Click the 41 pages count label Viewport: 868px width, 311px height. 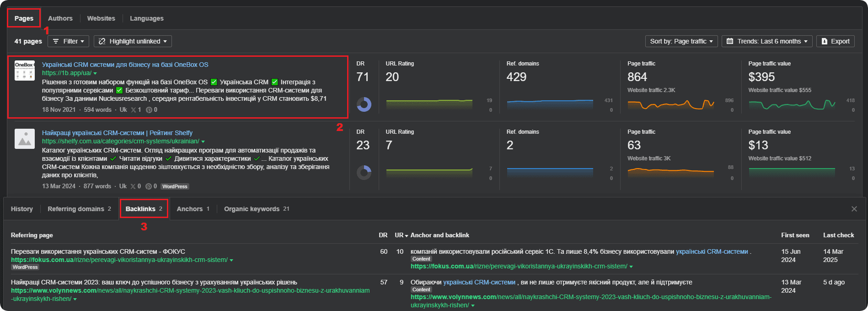(28, 41)
